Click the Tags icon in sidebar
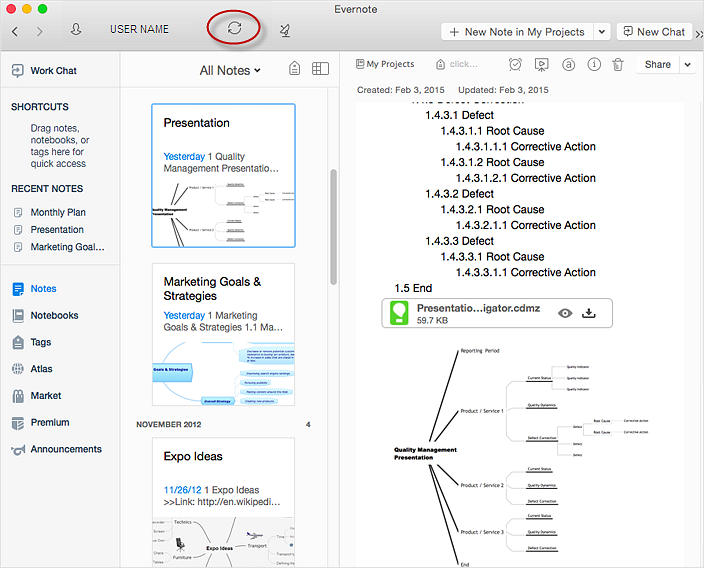Screen dimensions: 704x568 (x=18, y=342)
